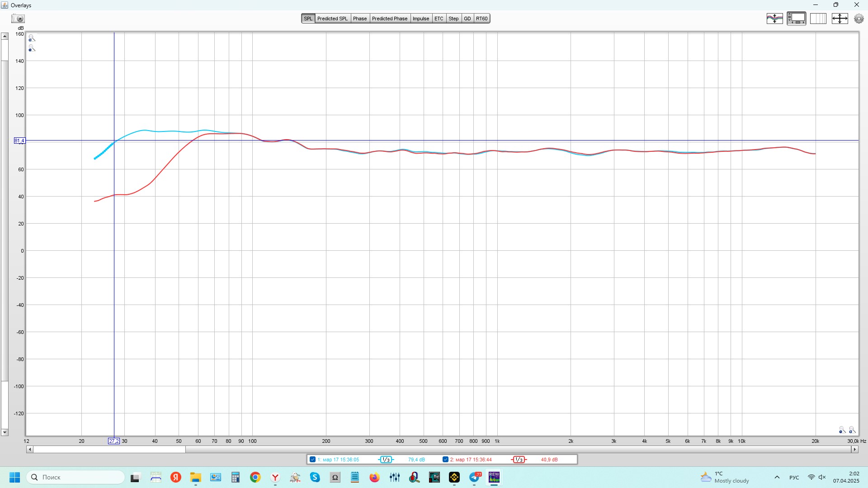
Task: Click the capture screenshot camera icon
Action: [18, 19]
